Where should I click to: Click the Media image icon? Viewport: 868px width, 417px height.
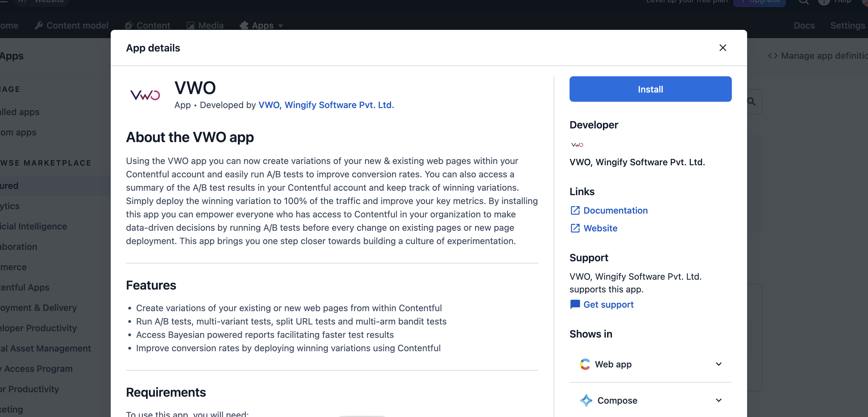(x=190, y=25)
